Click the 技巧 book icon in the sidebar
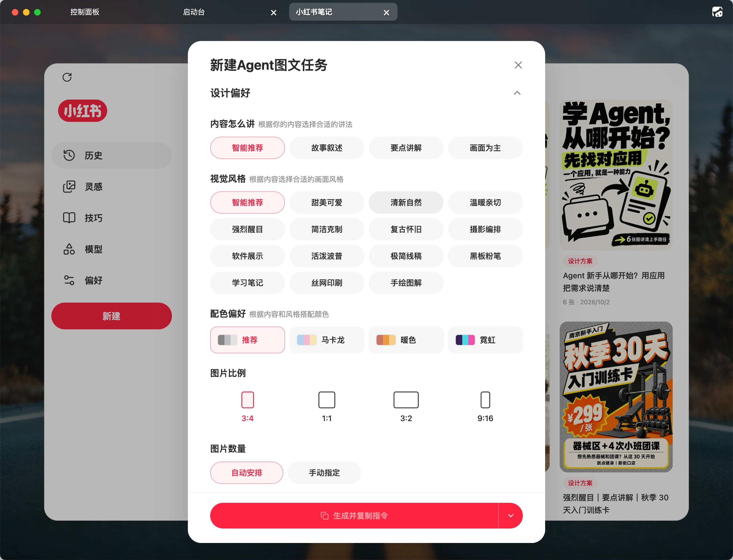Image resolution: width=733 pixels, height=560 pixels. point(69,218)
